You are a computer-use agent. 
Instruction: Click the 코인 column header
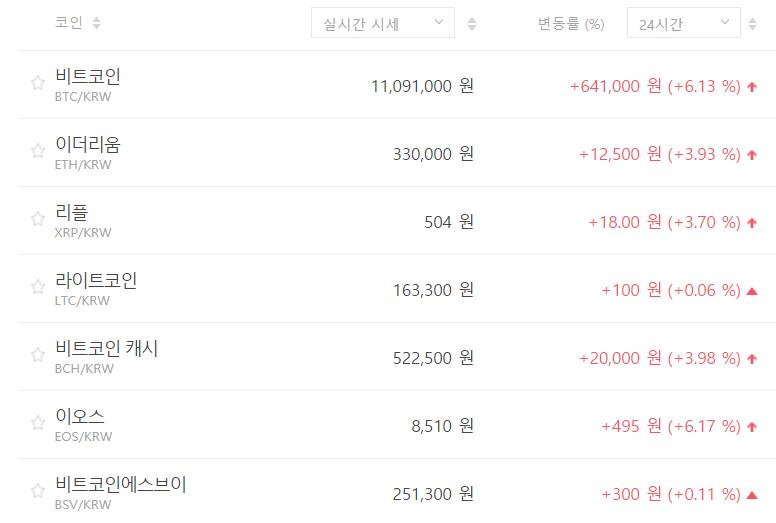(69, 23)
